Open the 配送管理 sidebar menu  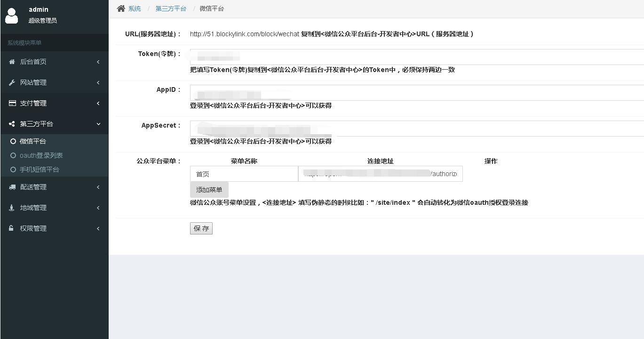[55, 187]
